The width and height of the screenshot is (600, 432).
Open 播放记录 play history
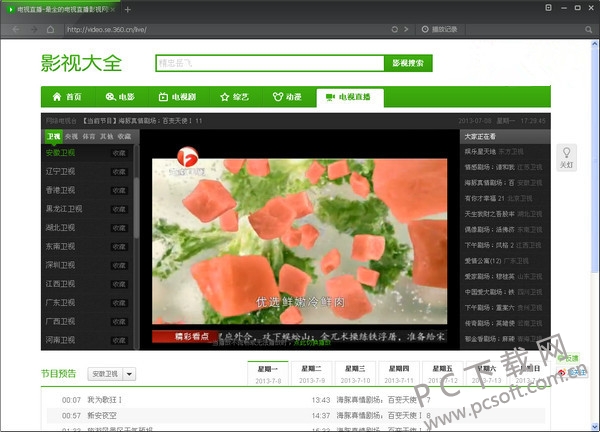point(444,29)
